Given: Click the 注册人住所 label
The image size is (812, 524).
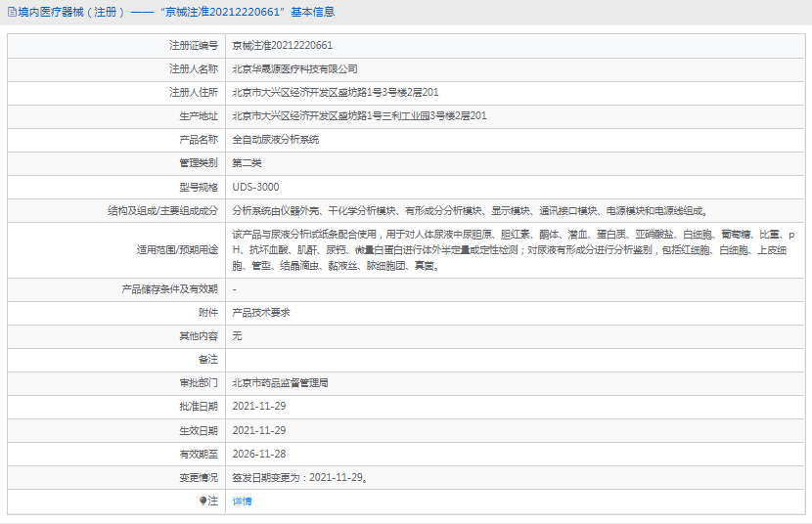Looking at the screenshot, I should [194, 93].
